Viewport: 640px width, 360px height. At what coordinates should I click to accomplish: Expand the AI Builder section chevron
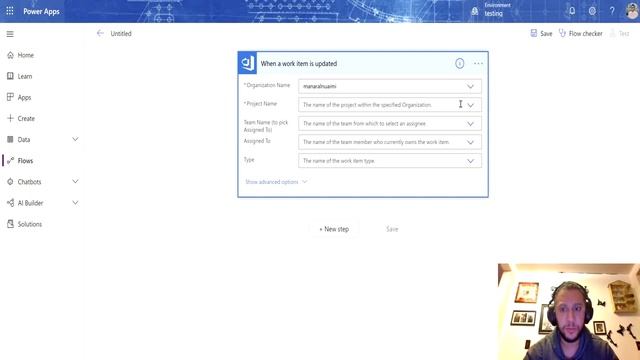pyautogui.click(x=76, y=202)
